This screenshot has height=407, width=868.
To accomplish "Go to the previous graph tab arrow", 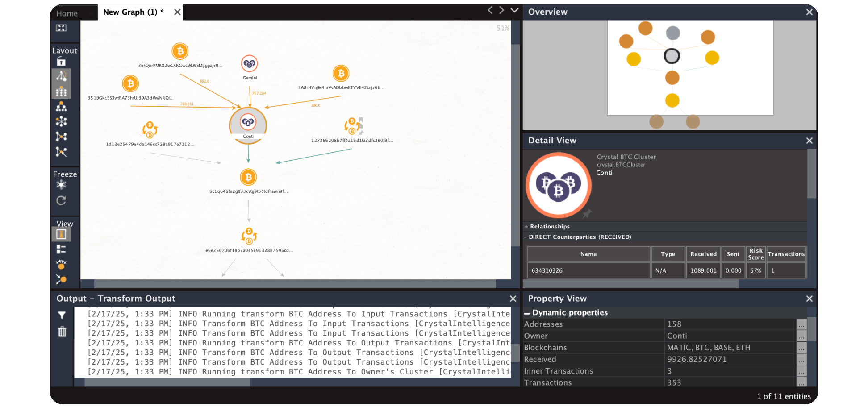I will (490, 10).
